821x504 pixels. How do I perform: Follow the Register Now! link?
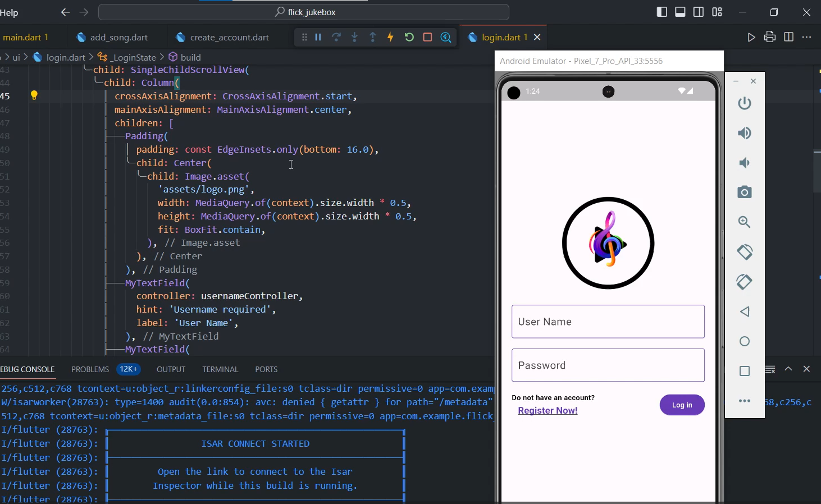[548, 411]
